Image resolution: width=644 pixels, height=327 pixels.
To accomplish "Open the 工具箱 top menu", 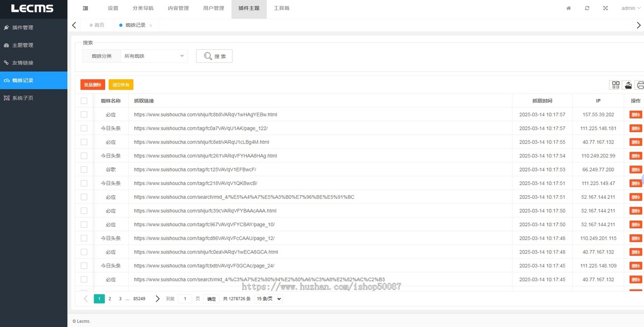I will point(281,8).
